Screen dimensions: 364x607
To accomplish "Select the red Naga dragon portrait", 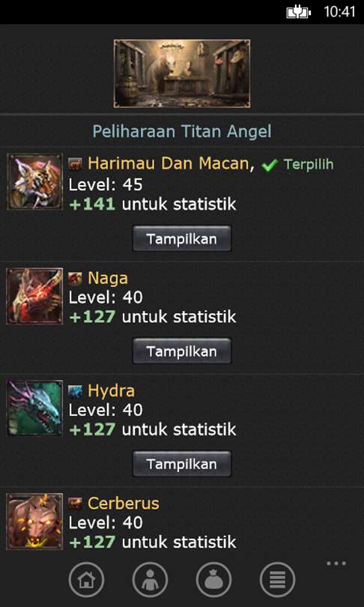I will pyautogui.click(x=34, y=296).
